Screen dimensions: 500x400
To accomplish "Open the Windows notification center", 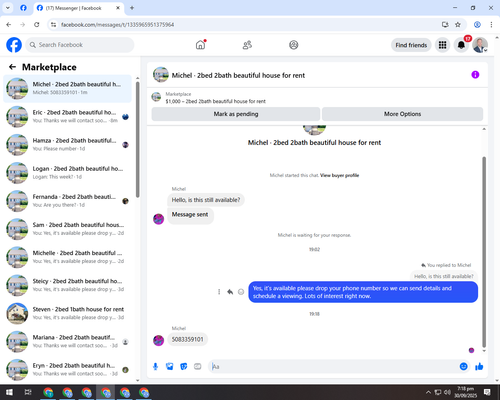I will (x=487, y=392).
